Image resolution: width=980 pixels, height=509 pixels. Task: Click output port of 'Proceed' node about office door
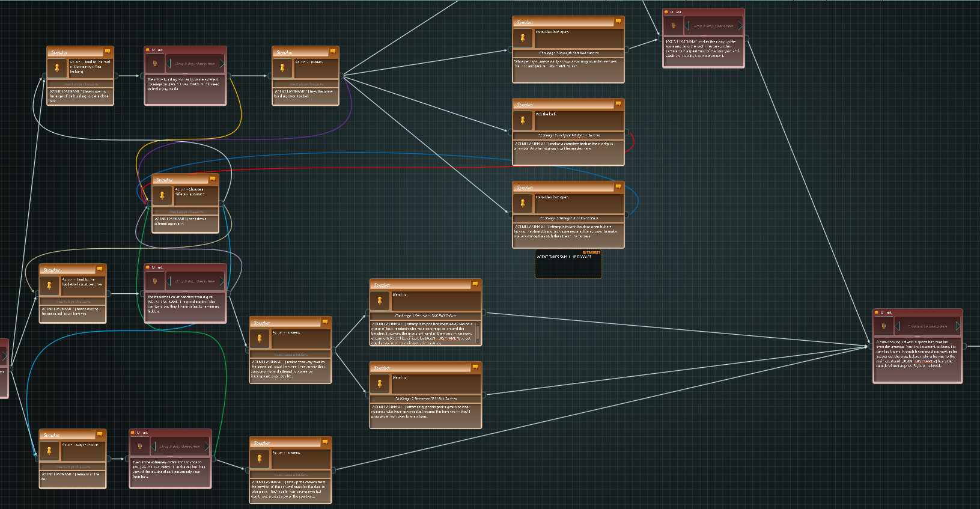point(342,76)
